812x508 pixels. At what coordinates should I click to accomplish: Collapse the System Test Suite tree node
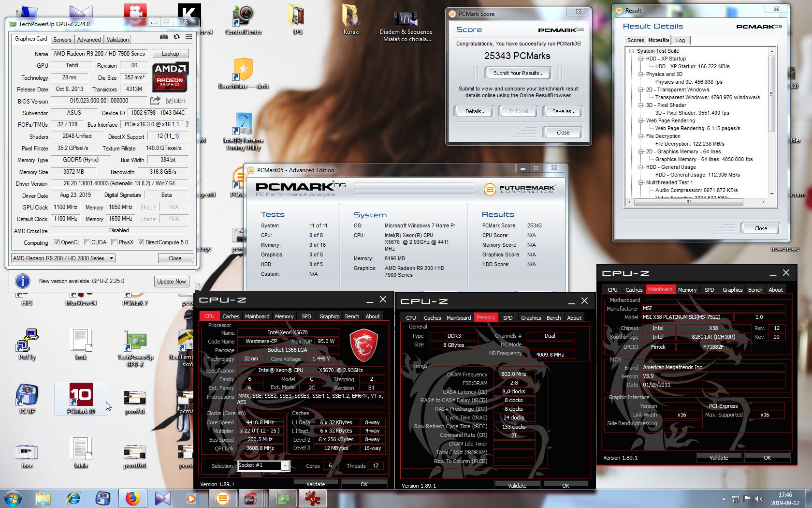point(631,51)
